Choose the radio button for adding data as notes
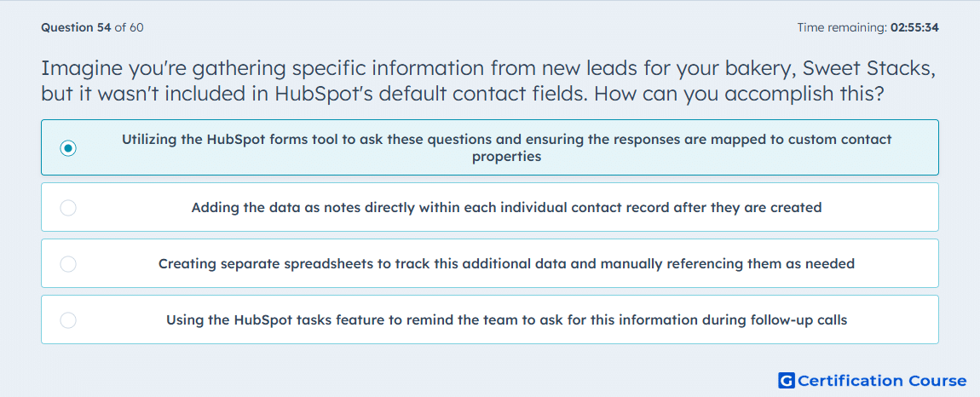Image resolution: width=980 pixels, height=397 pixels. pos(68,208)
